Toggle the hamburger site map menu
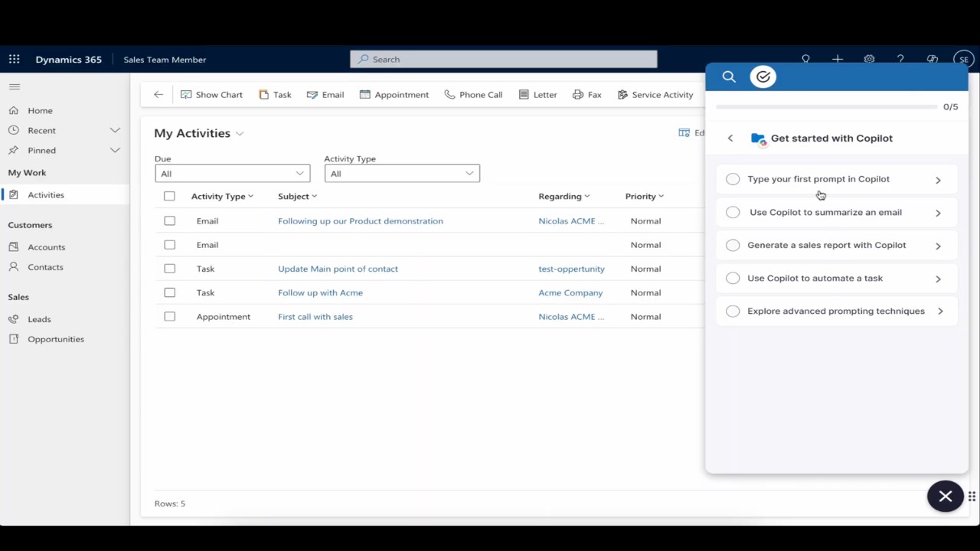Image resolution: width=980 pixels, height=551 pixels. (x=14, y=86)
